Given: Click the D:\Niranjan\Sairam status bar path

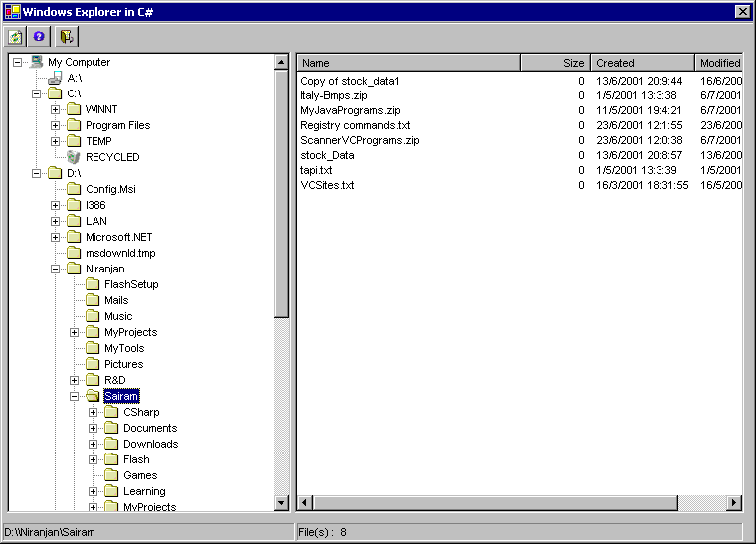Looking at the screenshot, I should (50, 532).
